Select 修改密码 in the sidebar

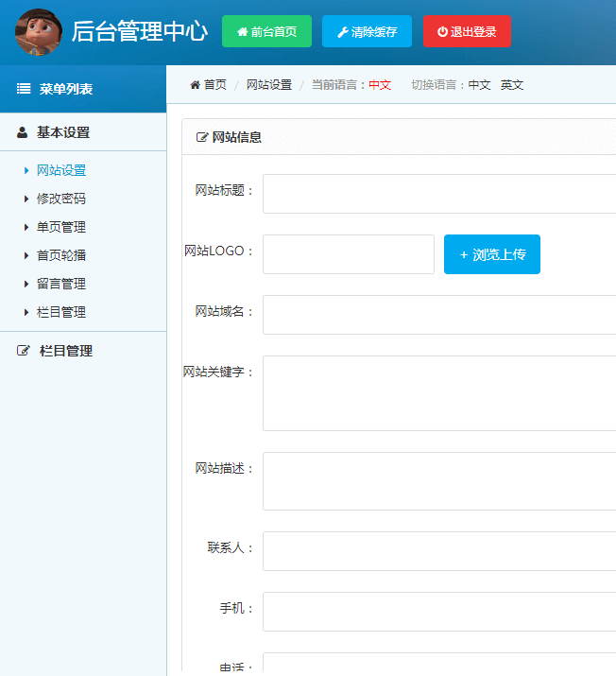(x=60, y=199)
